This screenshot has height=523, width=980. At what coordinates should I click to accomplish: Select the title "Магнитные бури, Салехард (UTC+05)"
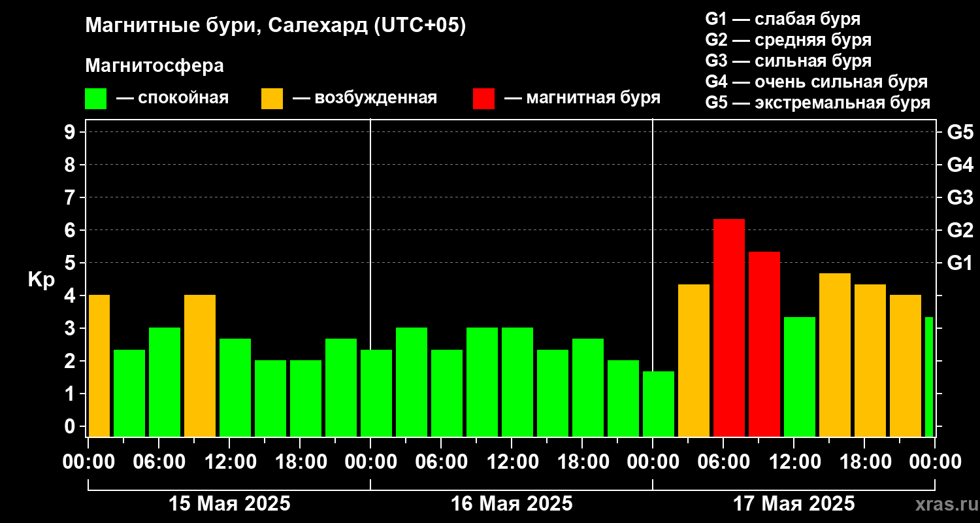(x=276, y=26)
